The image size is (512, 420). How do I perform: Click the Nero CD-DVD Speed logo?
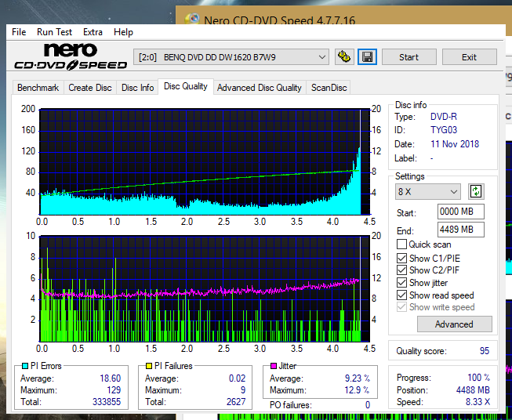(71, 56)
